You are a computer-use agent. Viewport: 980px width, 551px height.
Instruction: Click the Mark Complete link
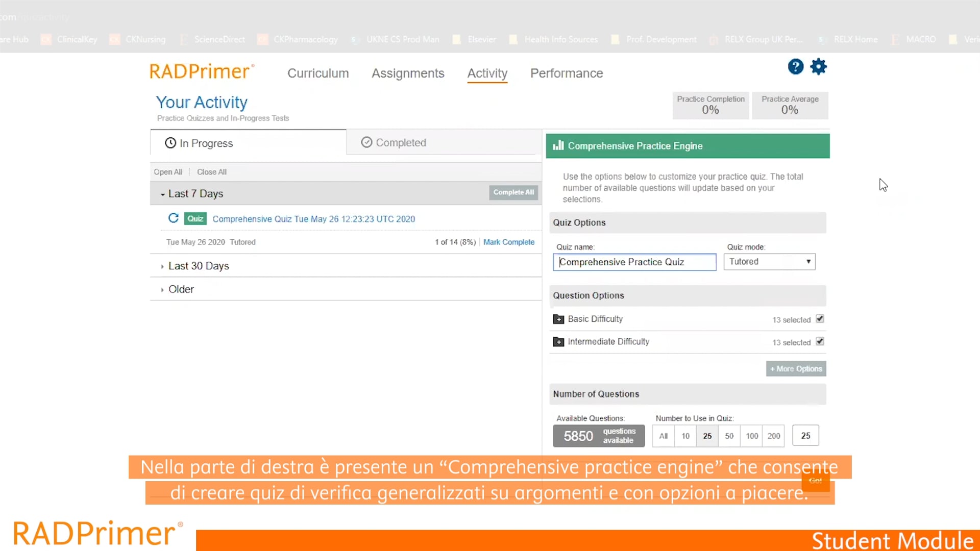click(508, 242)
